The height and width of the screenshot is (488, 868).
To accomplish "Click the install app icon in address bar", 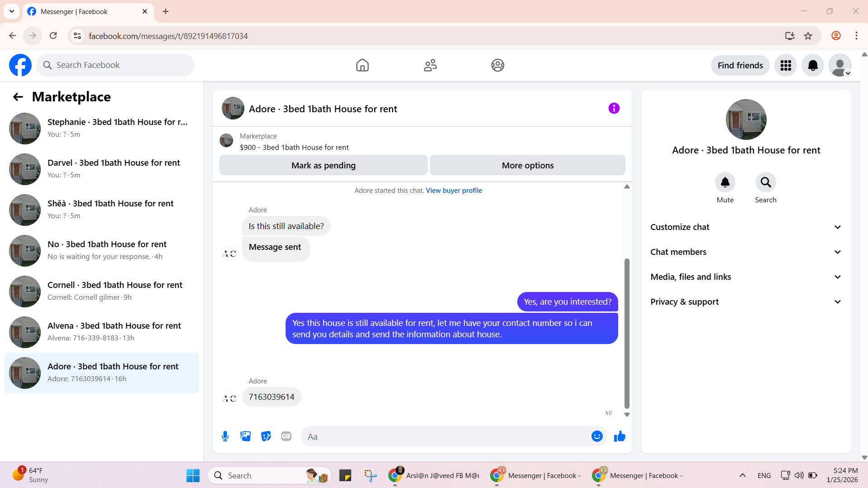I will (x=790, y=36).
